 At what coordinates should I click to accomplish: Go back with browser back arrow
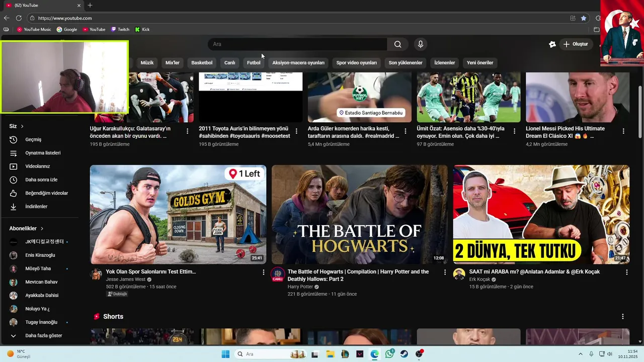coord(7,18)
